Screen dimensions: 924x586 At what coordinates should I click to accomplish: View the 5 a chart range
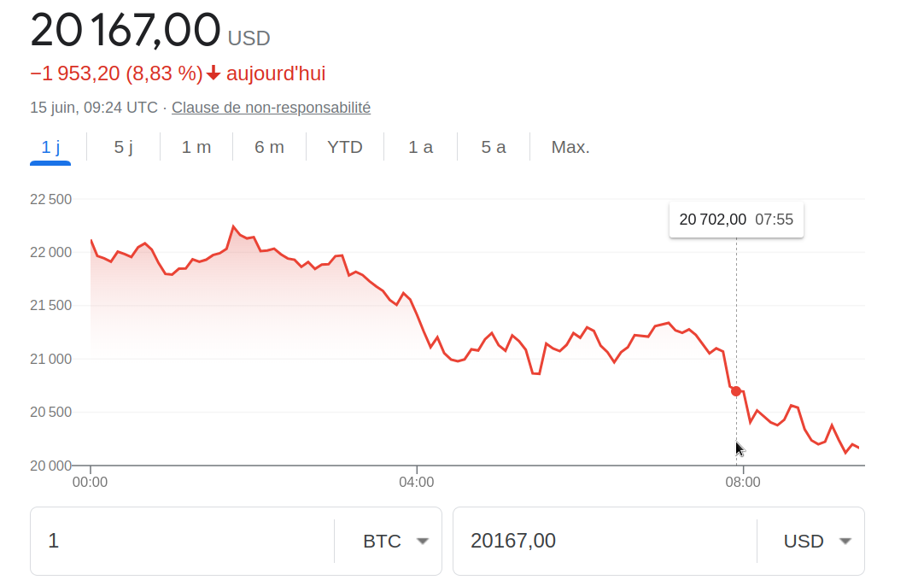click(494, 147)
